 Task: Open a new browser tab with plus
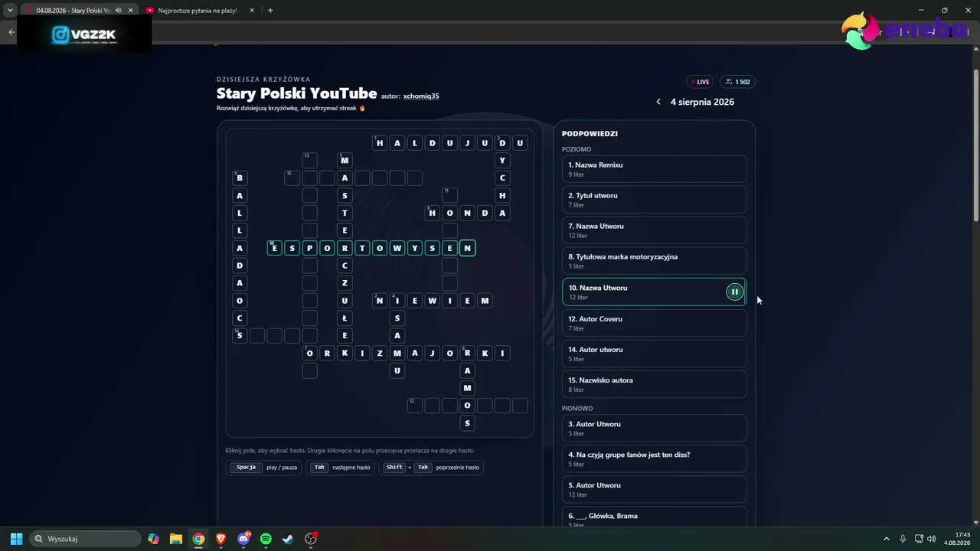click(270, 10)
